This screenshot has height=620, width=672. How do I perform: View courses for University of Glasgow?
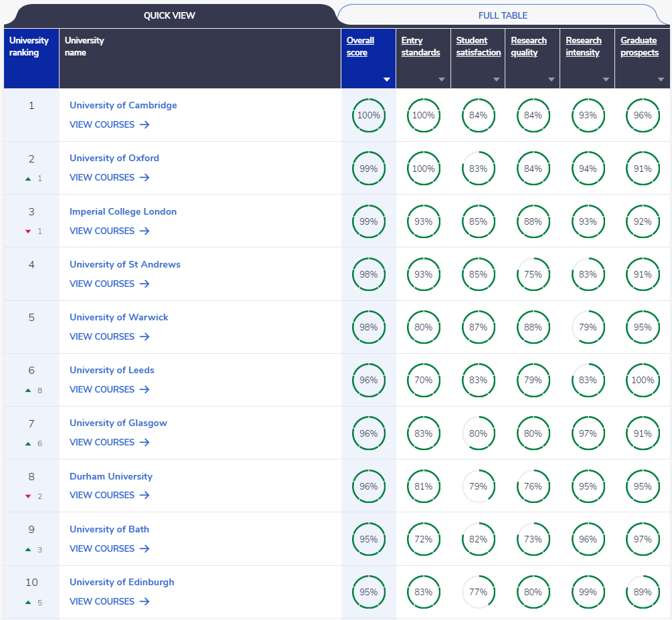point(109,442)
